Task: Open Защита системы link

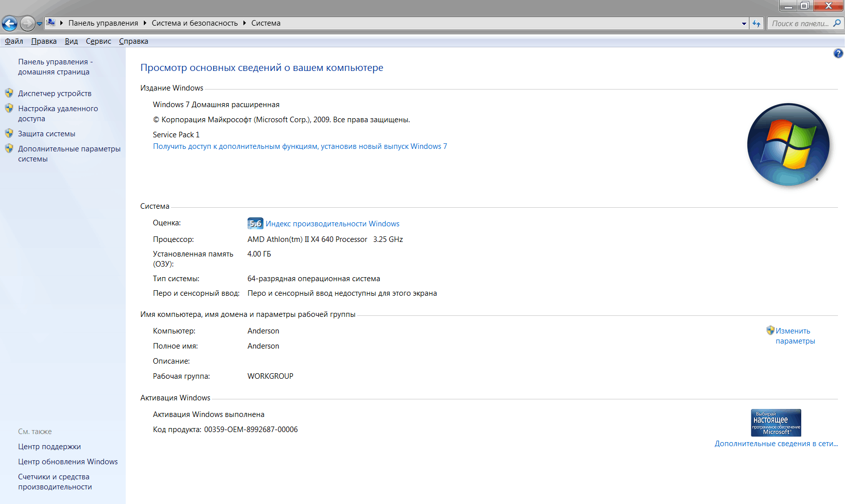Action: [x=47, y=134]
